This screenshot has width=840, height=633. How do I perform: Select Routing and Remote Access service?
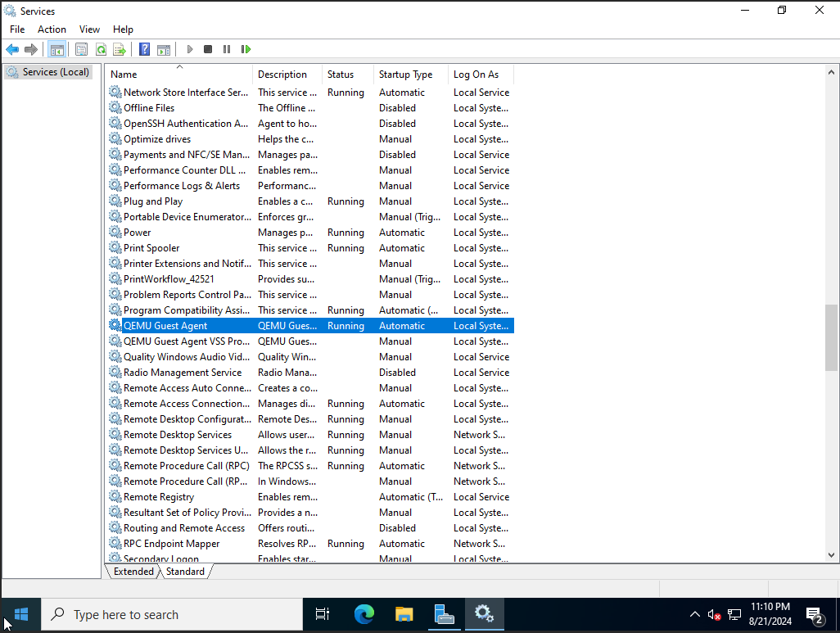click(x=311, y=527)
